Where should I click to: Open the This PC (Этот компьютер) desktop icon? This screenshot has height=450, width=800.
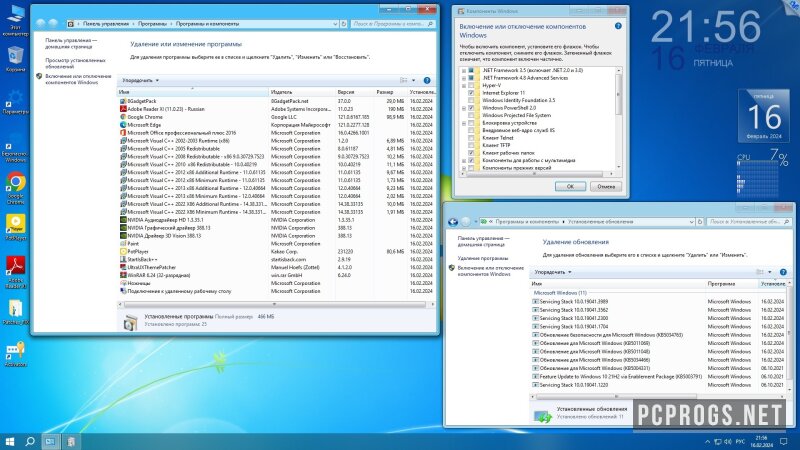[15, 20]
